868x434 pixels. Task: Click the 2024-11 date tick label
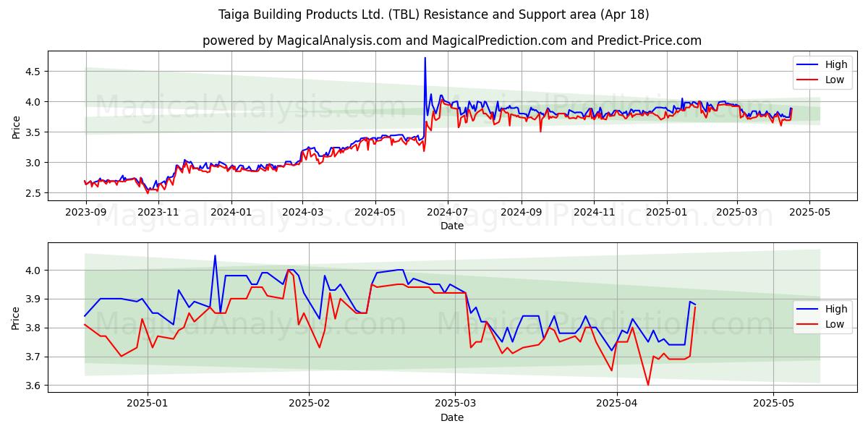tap(593, 213)
